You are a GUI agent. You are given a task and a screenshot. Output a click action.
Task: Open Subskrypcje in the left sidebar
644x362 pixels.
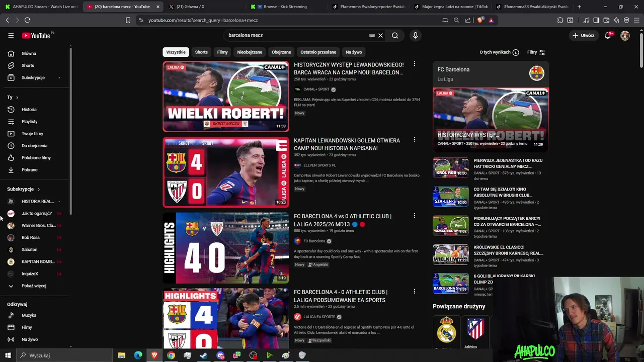(x=35, y=77)
